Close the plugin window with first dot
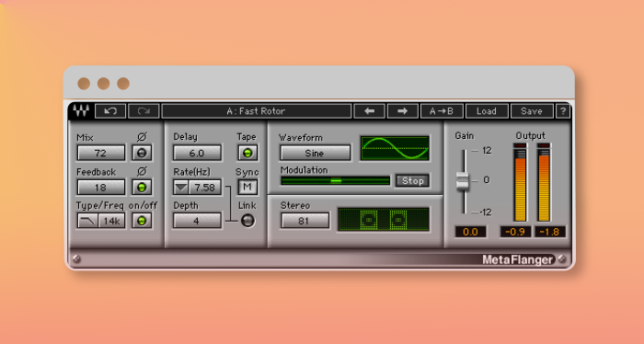644x344 pixels. click(84, 84)
